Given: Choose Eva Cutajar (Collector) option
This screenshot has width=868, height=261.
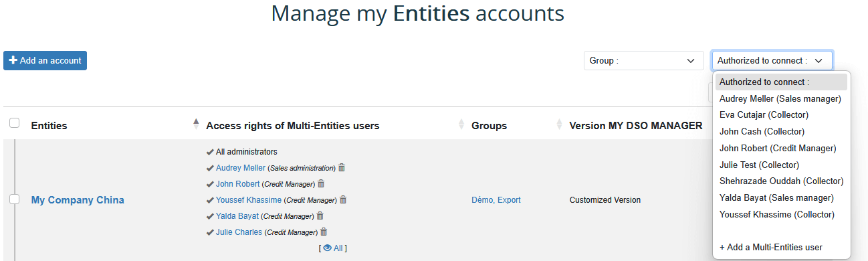Looking at the screenshot, I should pos(781,115).
